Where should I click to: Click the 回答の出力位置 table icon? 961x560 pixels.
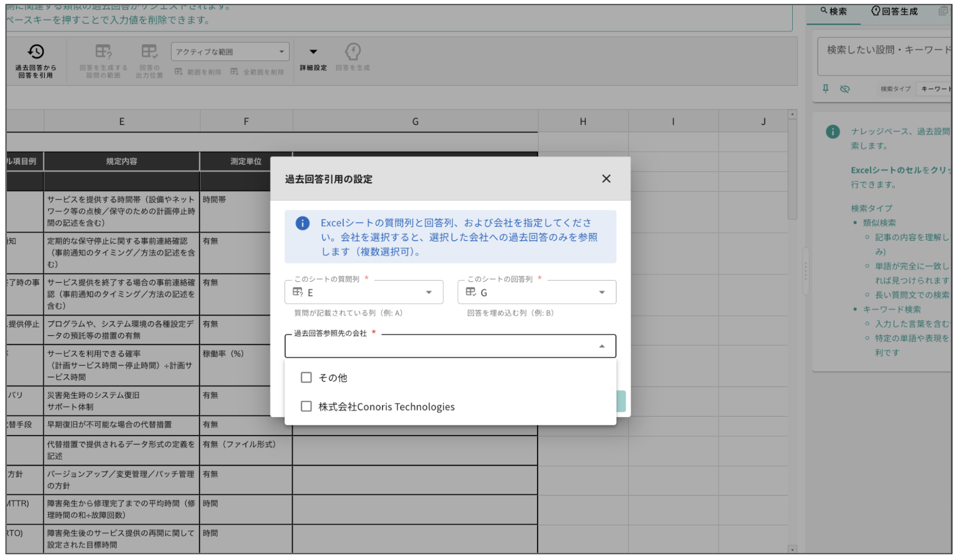(x=149, y=52)
